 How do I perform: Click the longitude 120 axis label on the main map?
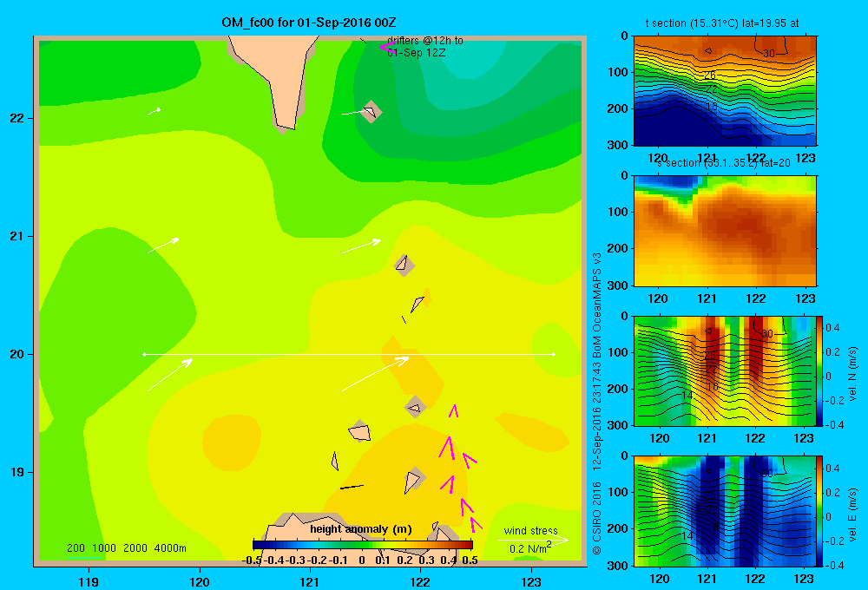tap(200, 581)
